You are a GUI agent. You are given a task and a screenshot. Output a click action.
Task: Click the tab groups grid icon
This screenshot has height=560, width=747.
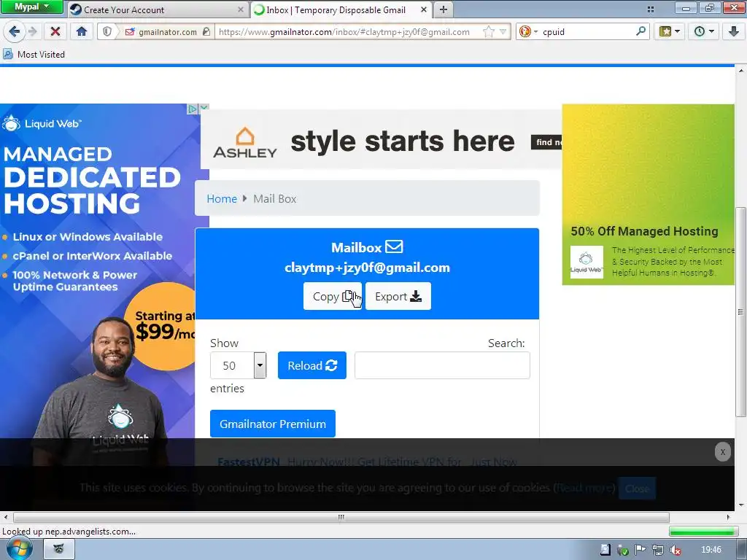point(651,9)
